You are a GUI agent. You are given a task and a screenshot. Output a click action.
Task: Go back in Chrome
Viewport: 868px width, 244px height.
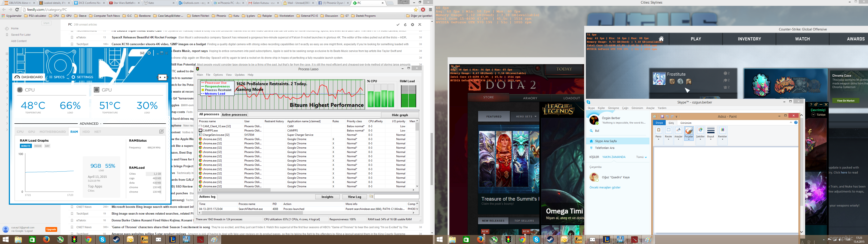[x=4, y=10]
